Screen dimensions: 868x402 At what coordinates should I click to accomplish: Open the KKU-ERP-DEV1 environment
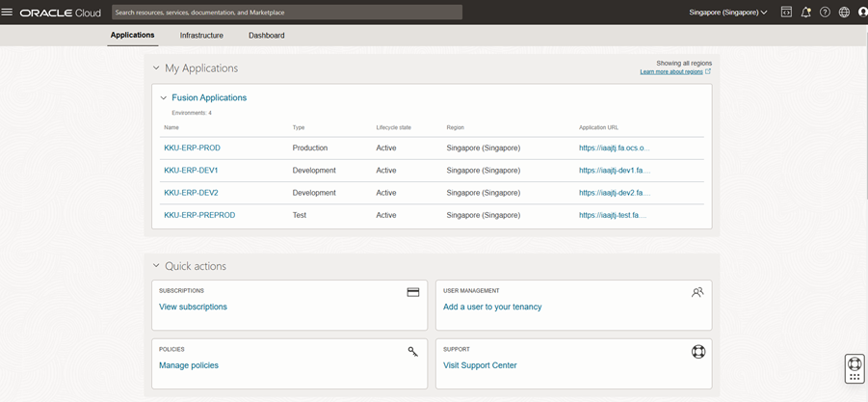pyautogui.click(x=191, y=171)
